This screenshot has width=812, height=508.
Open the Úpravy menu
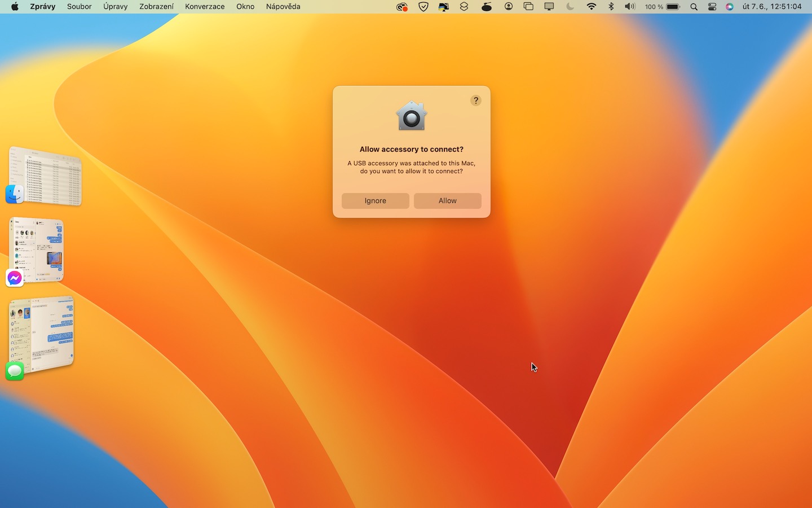pos(116,7)
